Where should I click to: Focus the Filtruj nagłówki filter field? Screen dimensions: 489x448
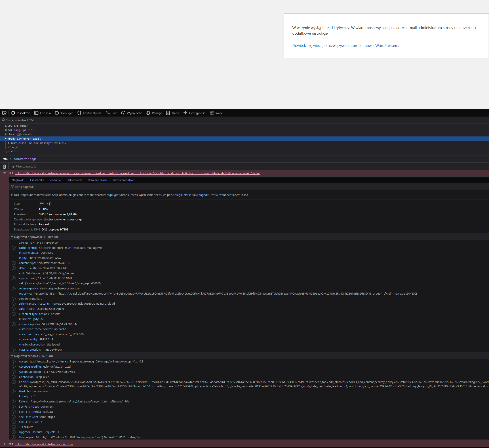[x=25, y=187]
